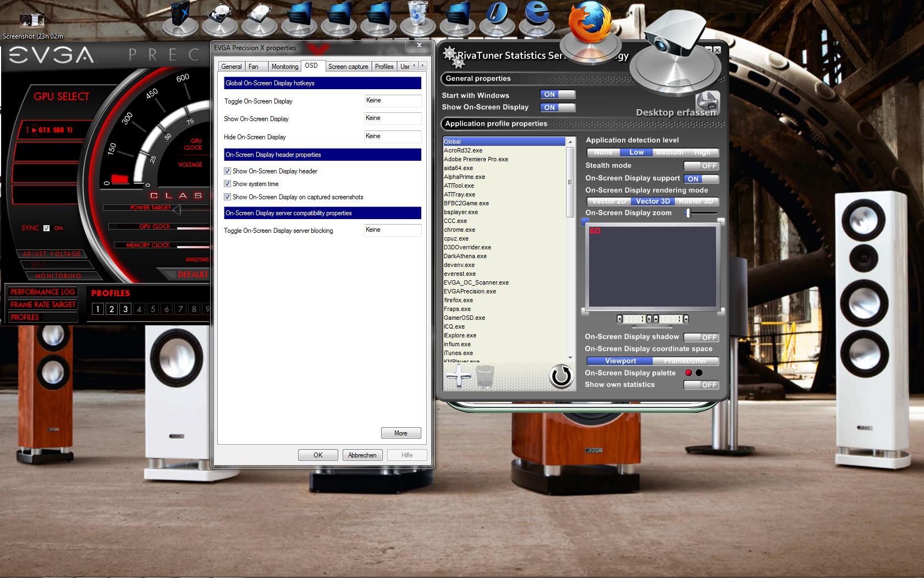
Task: Click the Toggle On-Screen Display hotkey field
Action: (x=393, y=101)
